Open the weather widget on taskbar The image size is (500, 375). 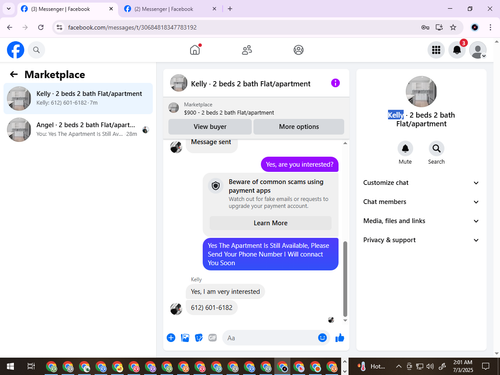coord(371,367)
